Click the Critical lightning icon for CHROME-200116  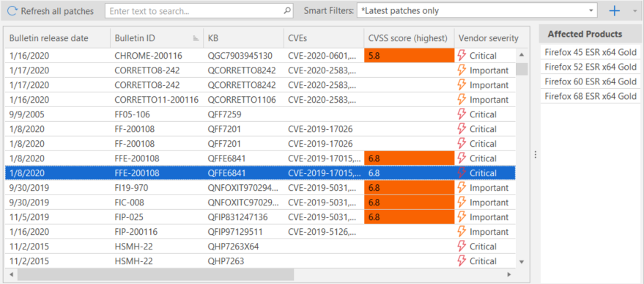pos(462,56)
